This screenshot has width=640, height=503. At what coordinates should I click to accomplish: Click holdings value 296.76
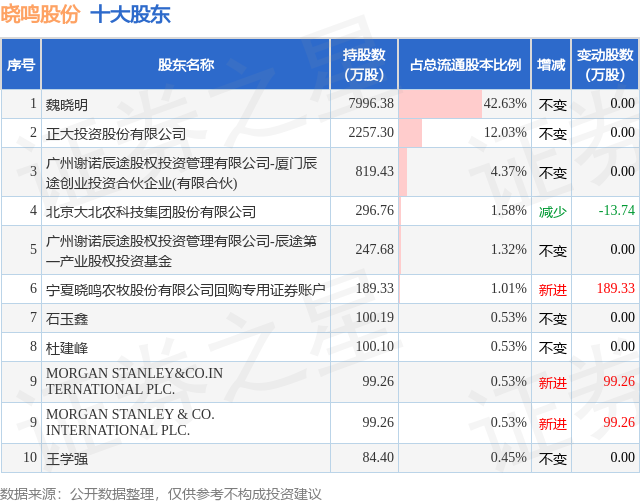[x=374, y=210]
